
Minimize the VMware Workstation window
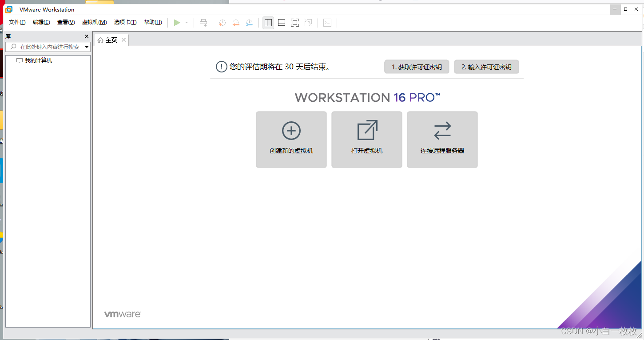615,9
